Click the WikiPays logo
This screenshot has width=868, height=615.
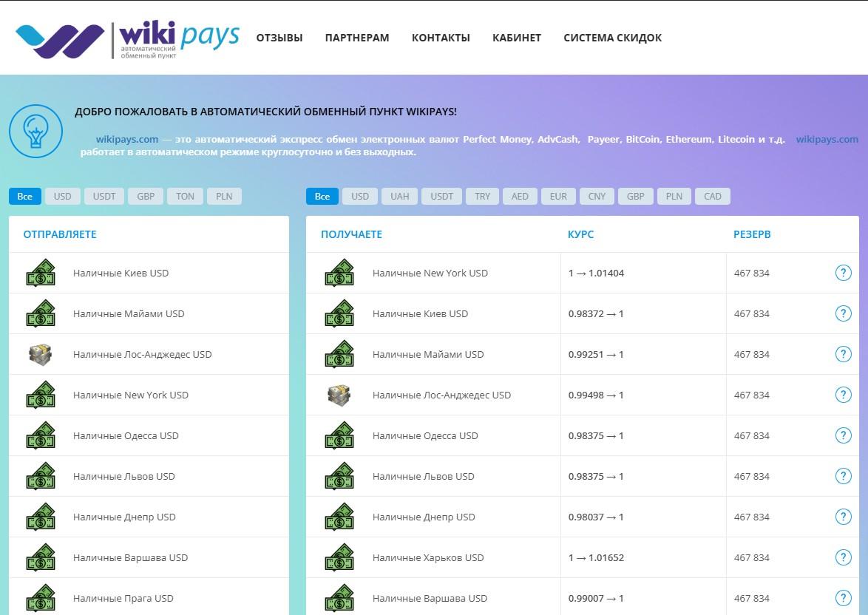(127, 39)
